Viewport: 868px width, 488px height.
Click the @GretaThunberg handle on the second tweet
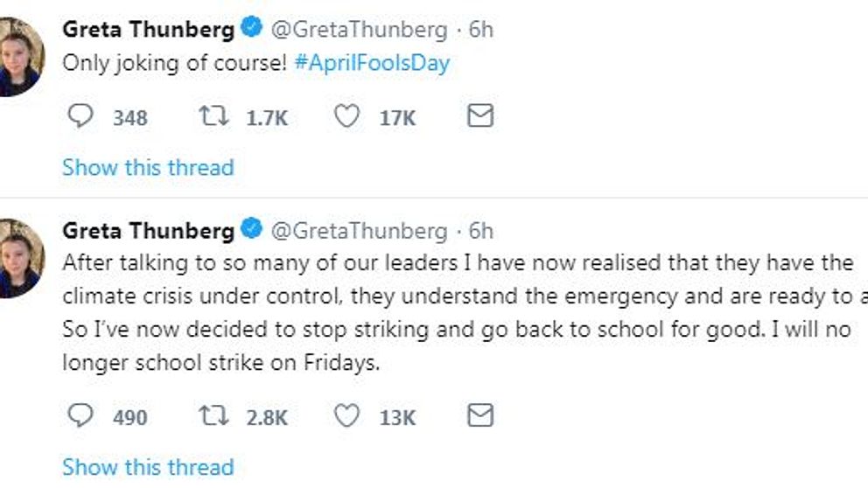(x=359, y=231)
